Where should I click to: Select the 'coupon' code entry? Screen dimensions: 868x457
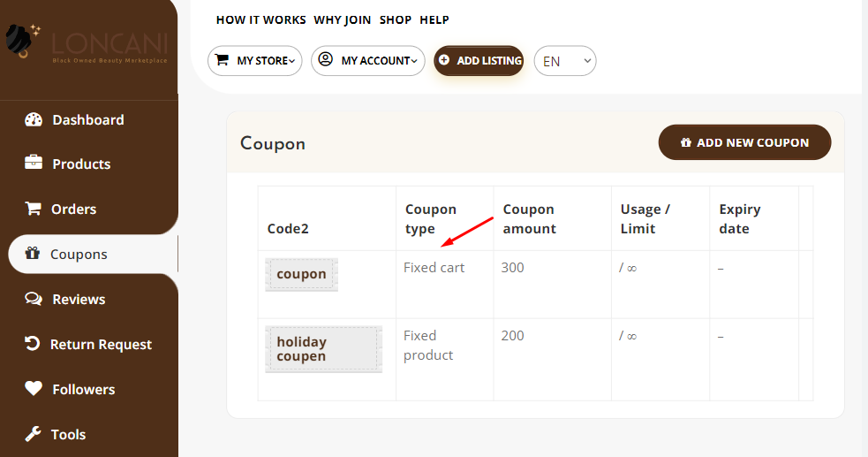coord(301,274)
